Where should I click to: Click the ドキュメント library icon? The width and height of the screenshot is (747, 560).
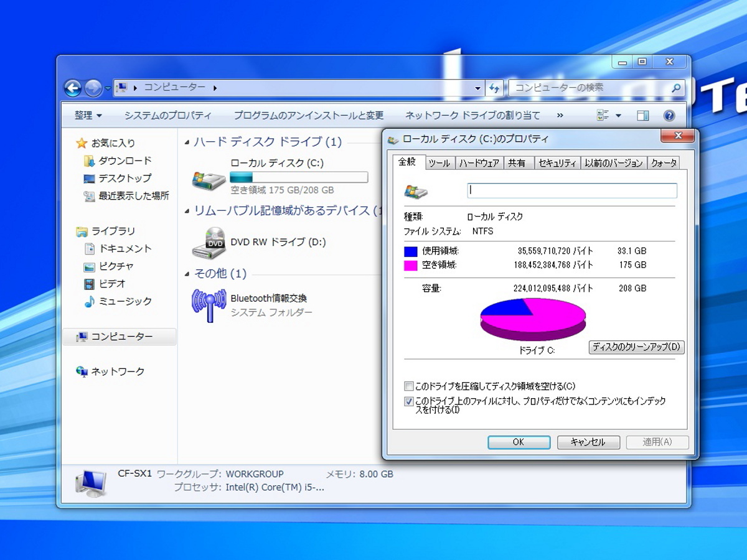pyautogui.click(x=89, y=248)
